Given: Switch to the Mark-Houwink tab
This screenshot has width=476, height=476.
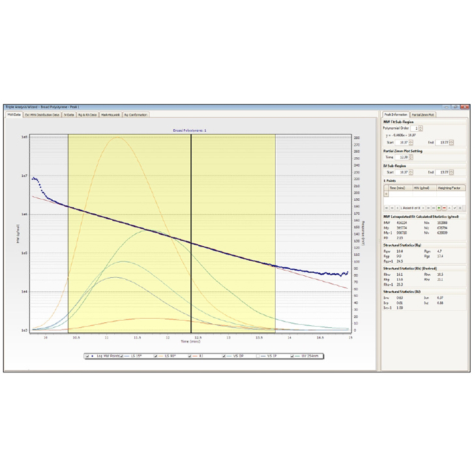Looking at the screenshot, I should (109, 115).
